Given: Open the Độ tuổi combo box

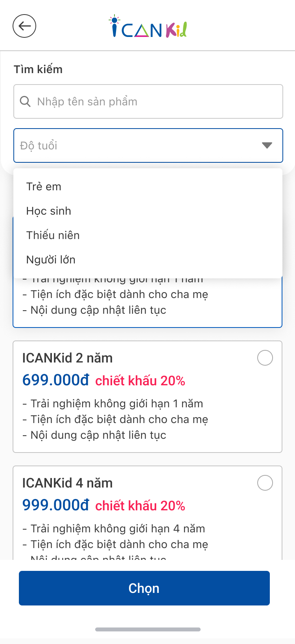Looking at the screenshot, I should [x=148, y=145].
